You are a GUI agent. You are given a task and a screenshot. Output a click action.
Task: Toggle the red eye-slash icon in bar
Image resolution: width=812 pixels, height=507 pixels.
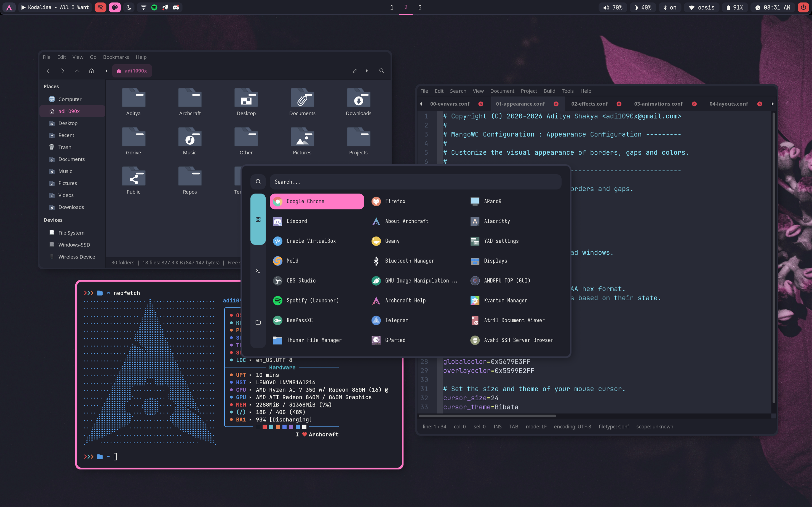[x=100, y=7]
